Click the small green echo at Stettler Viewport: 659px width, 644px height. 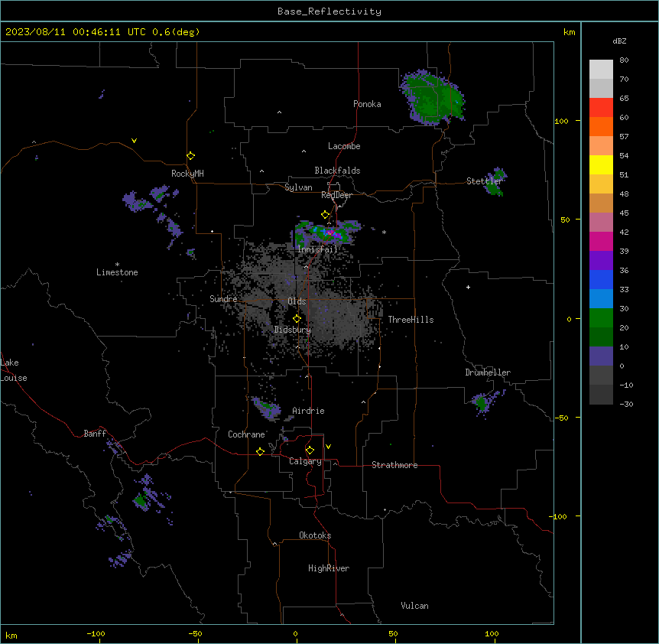[496, 182]
